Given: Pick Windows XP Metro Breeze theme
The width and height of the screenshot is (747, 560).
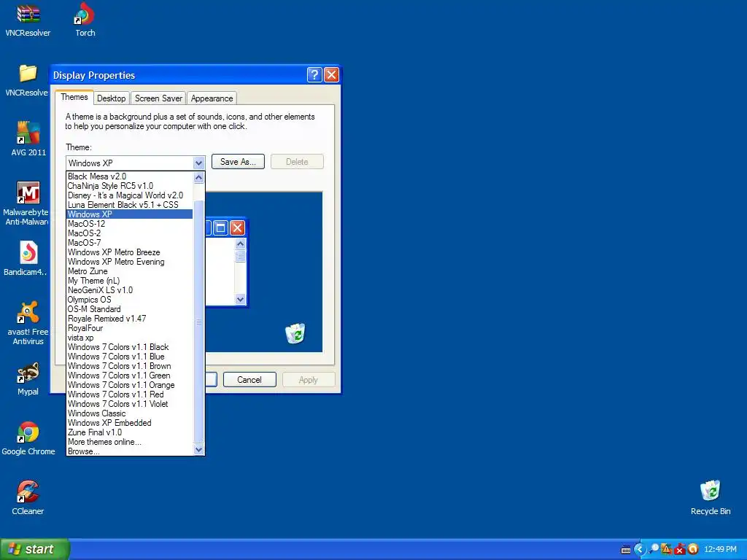Looking at the screenshot, I should (130, 252).
